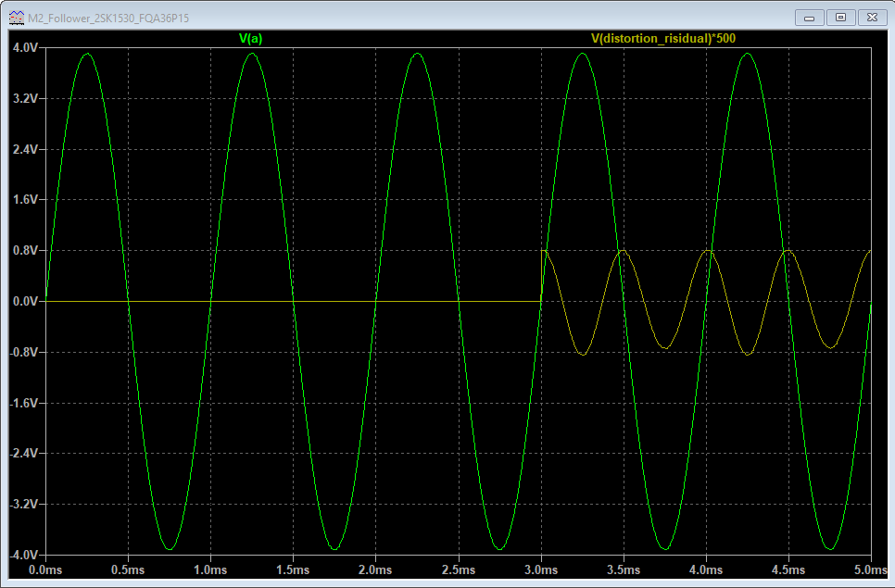
Task: Click the -4.0V vertical axis label
Action: point(24,555)
